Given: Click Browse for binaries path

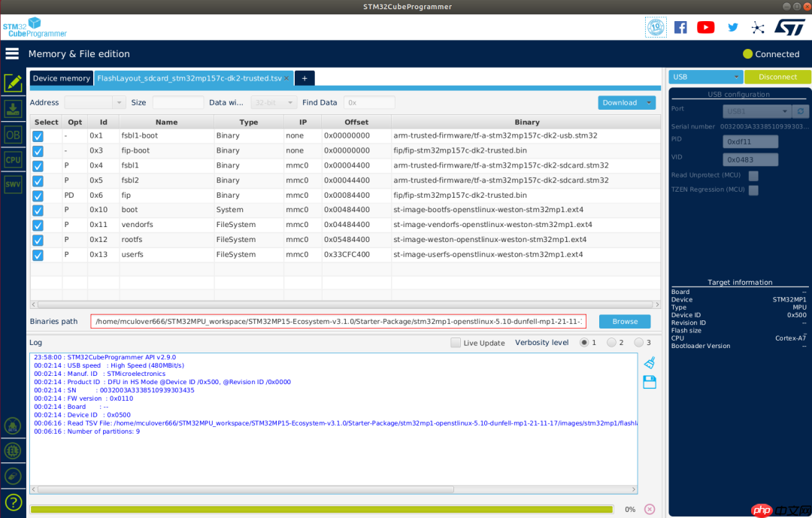Looking at the screenshot, I should coord(625,321).
